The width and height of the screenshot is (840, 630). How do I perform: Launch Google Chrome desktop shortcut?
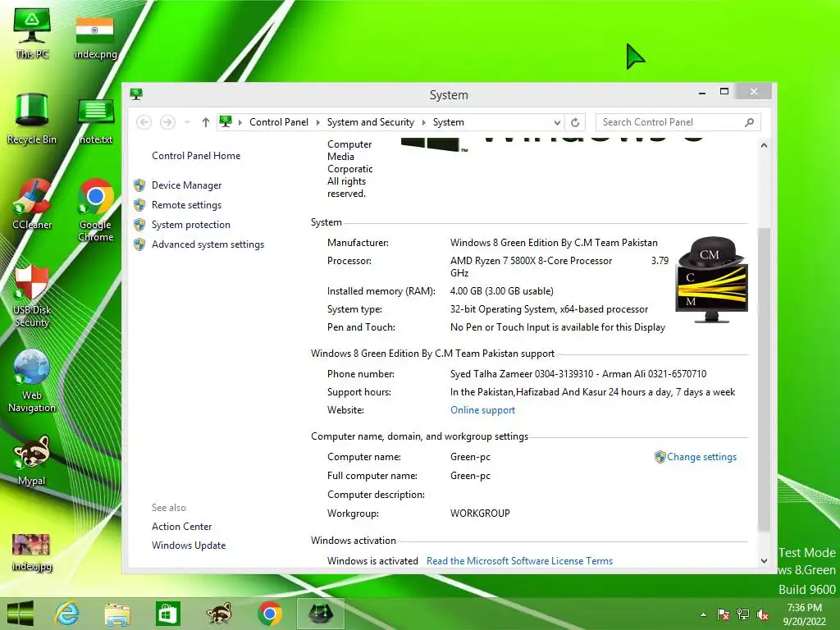[95, 210]
